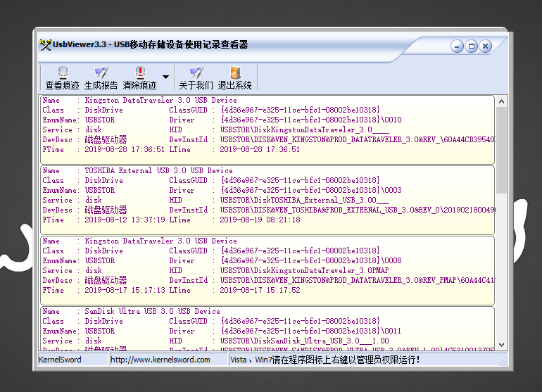This screenshot has width=542, height=392.
Task: Click the FTime value 2019-08-28 17:36:51
Action: [x=125, y=150]
